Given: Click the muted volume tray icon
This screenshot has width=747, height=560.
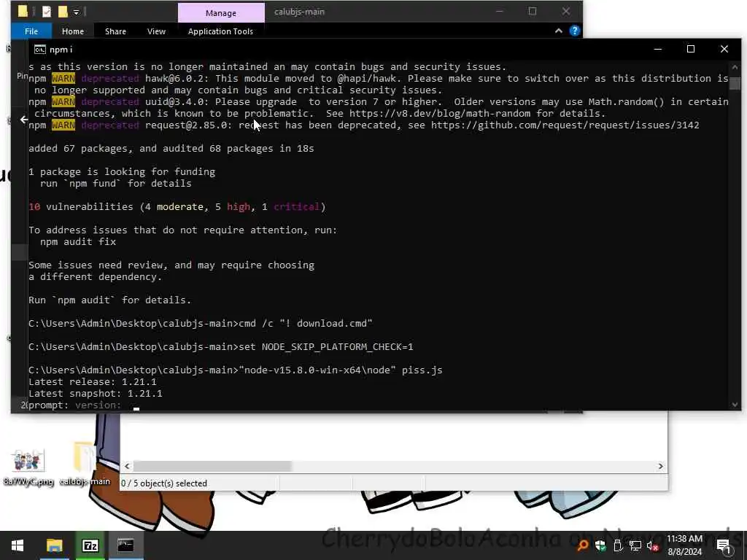Looking at the screenshot, I should (x=652, y=546).
